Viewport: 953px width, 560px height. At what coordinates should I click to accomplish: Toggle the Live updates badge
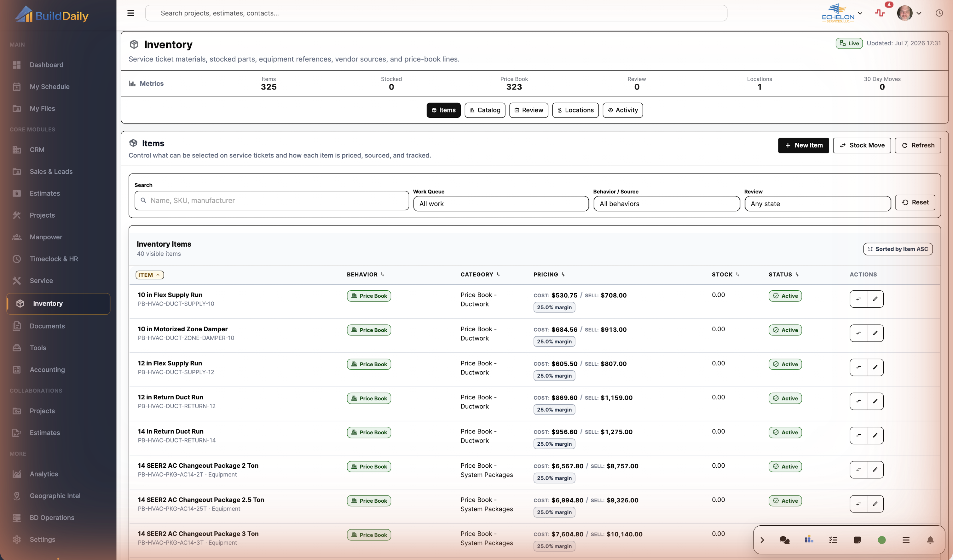point(849,43)
